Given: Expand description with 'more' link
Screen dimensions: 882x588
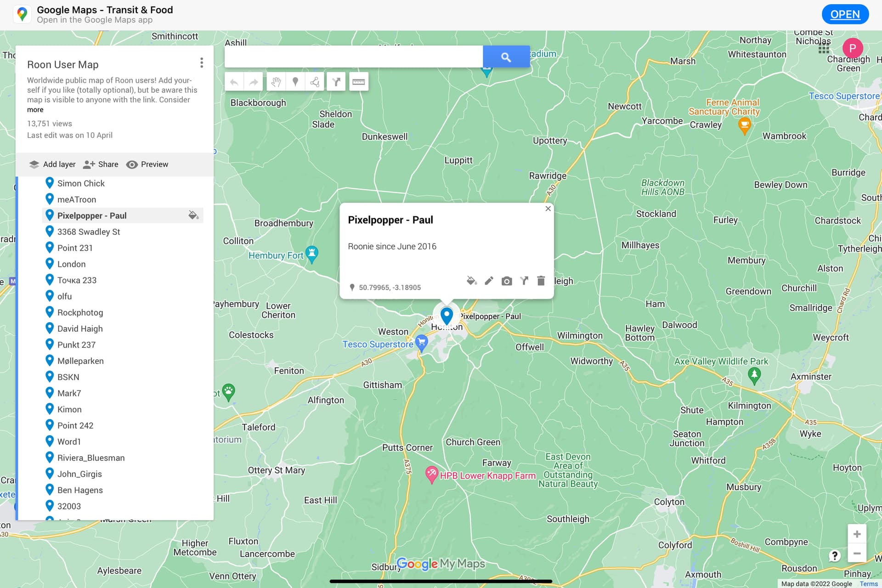Looking at the screenshot, I should (35, 110).
